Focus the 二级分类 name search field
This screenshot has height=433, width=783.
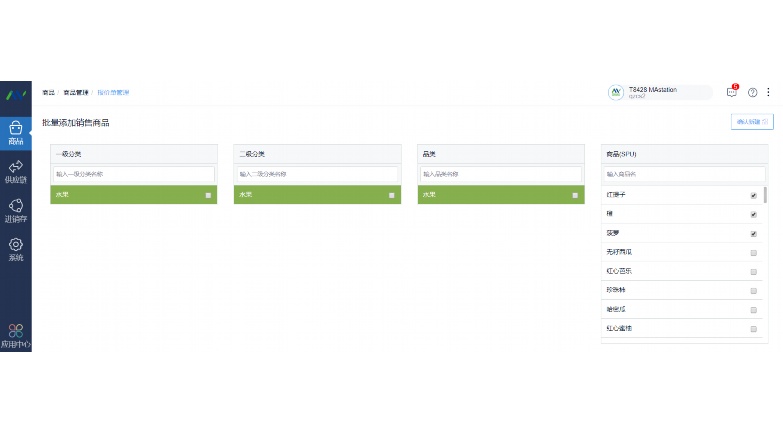[318, 174]
